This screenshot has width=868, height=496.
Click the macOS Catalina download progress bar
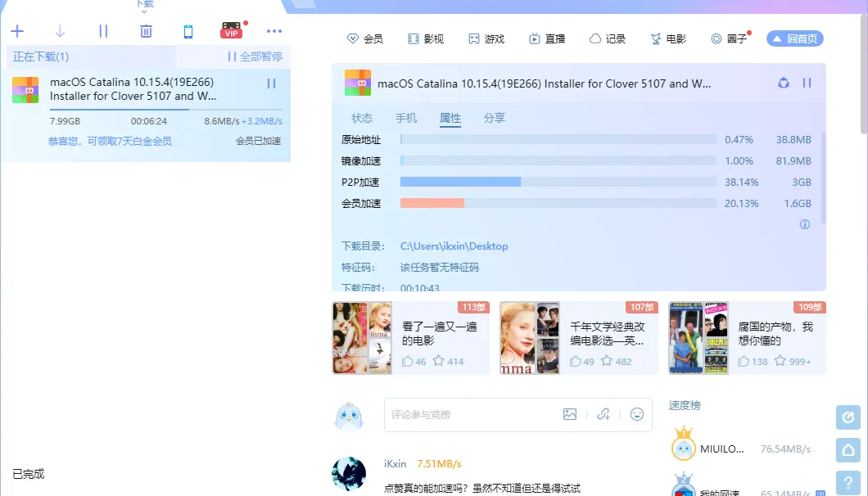(166, 110)
